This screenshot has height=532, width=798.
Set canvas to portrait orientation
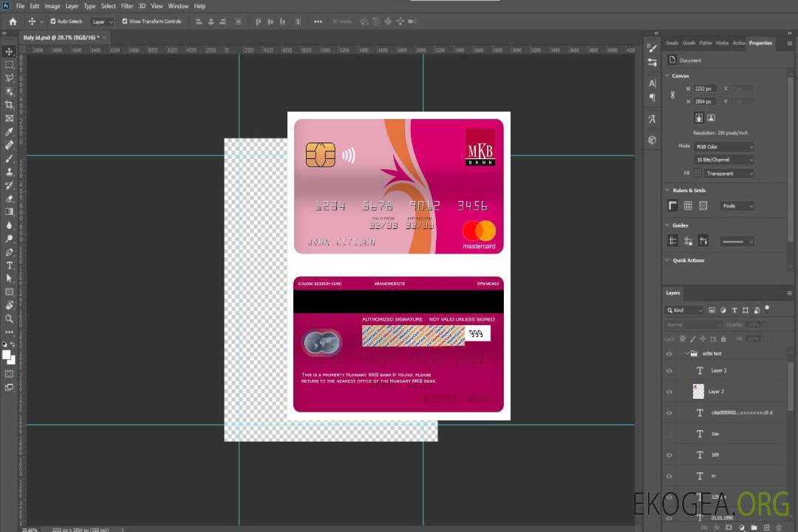699,118
